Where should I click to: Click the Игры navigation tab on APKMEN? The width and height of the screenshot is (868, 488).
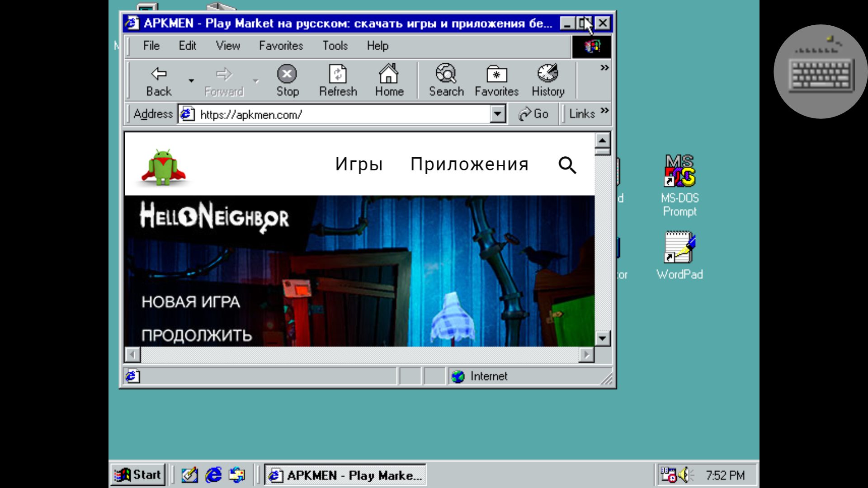[x=359, y=164]
